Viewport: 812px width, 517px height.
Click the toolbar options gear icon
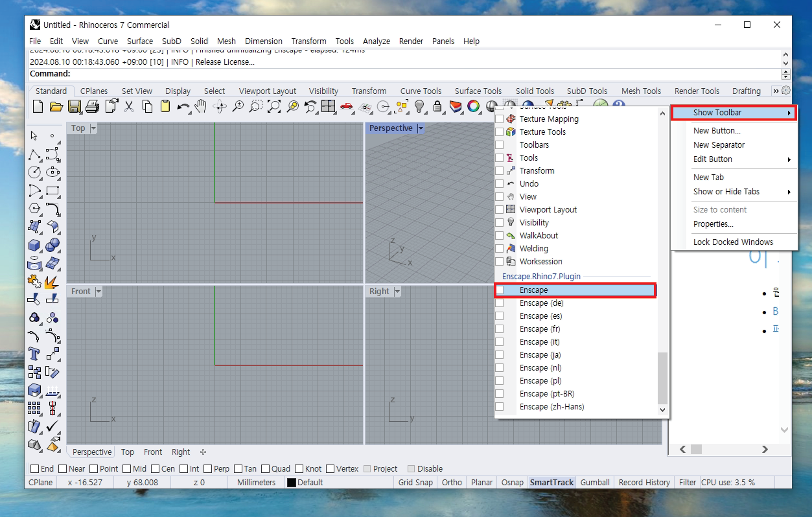coord(786,91)
